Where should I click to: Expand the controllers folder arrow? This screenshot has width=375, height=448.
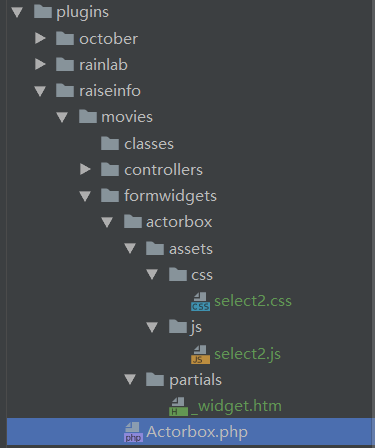click(85, 169)
